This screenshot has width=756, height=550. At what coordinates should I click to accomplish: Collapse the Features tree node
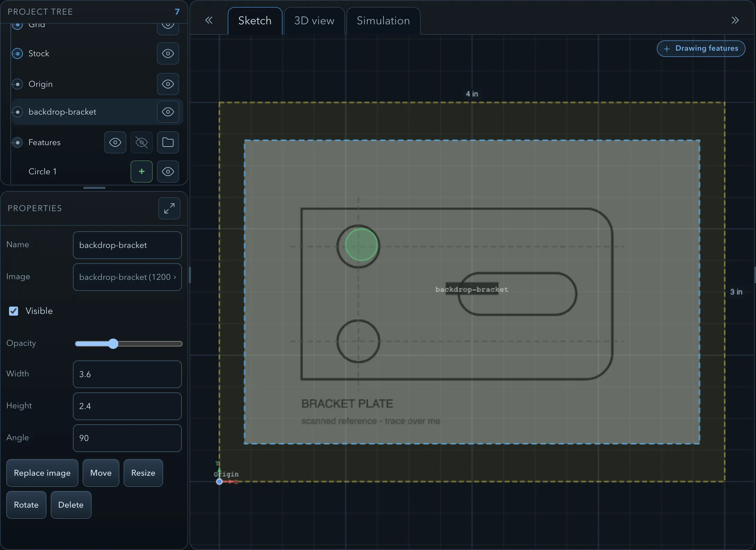(x=17, y=142)
